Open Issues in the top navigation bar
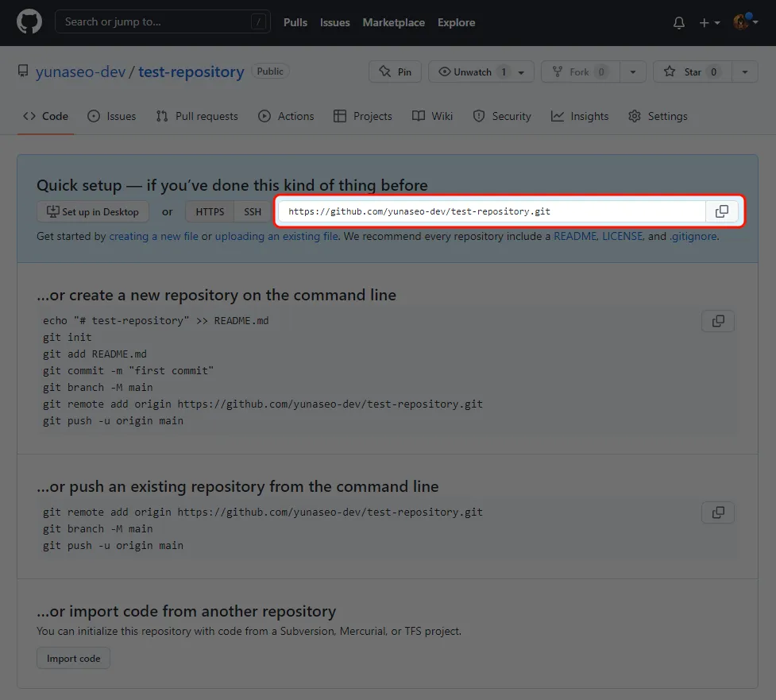 (x=334, y=22)
